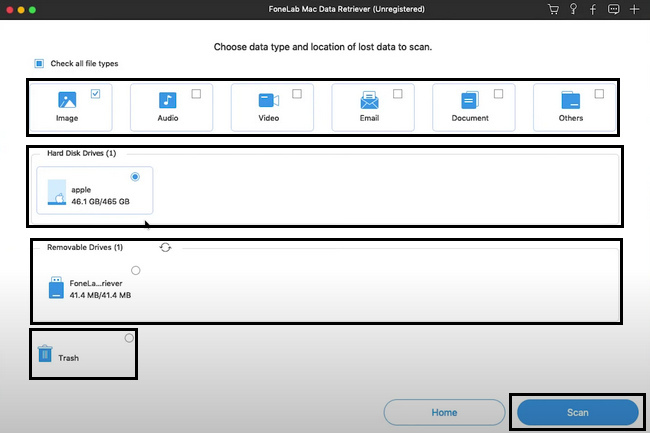Select the FoneLa...riever drive radio button
This screenshot has height=433, width=650.
pyautogui.click(x=136, y=271)
